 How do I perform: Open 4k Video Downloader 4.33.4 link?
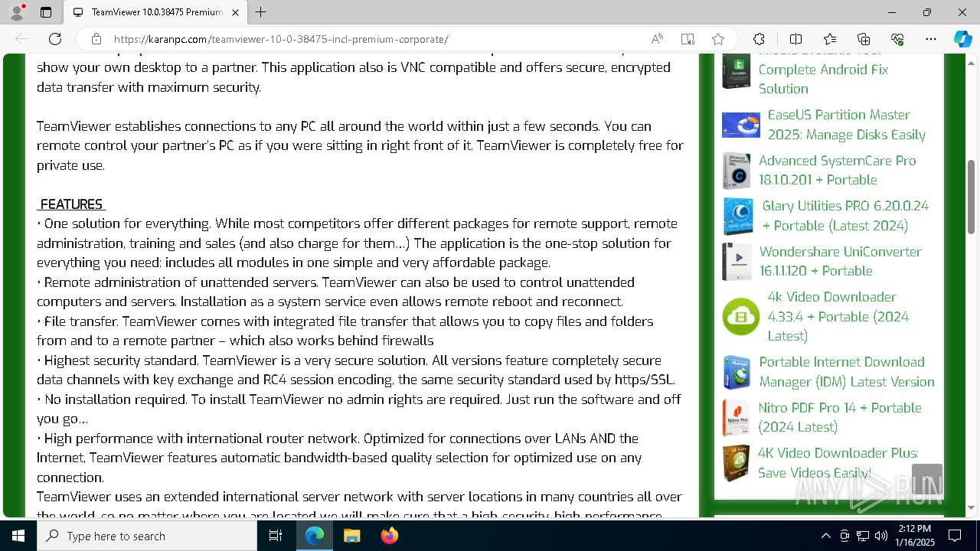click(x=838, y=316)
